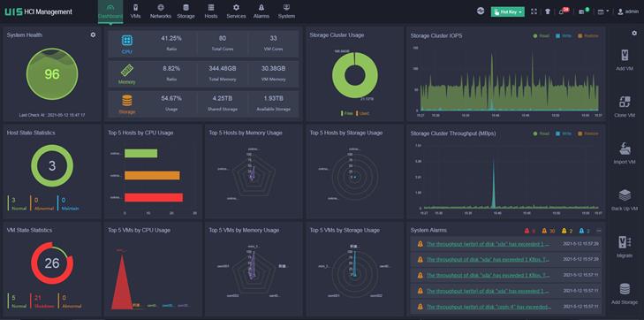Open the Networks section
Image resolution: width=644 pixels, height=320 pixels.
[x=160, y=11]
